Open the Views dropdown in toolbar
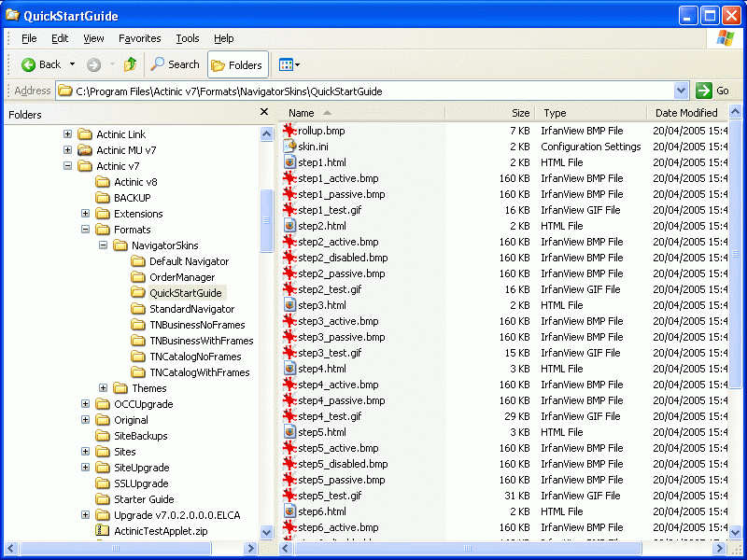747x560 pixels. pos(289,64)
